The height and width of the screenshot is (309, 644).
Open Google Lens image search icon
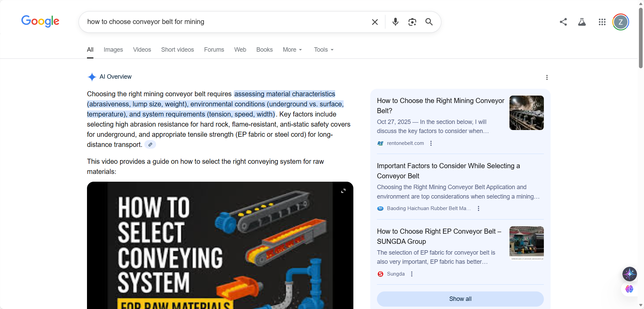412,22
